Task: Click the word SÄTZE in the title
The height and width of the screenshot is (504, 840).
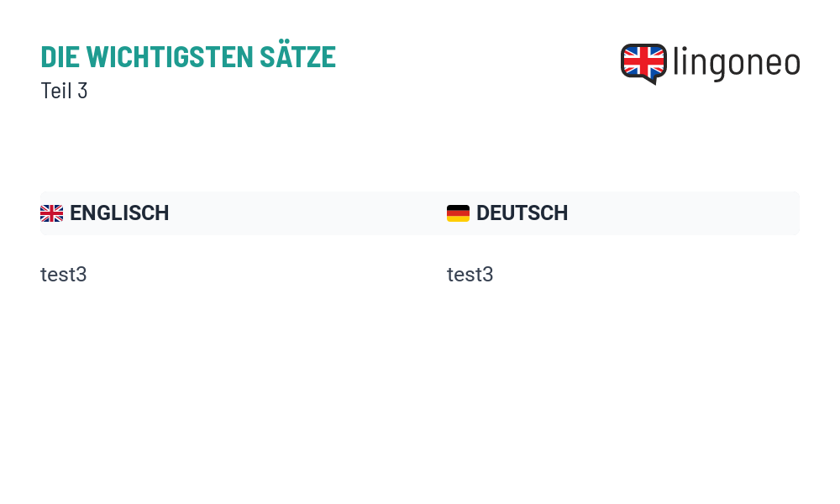Action: [x=298, y=55]
